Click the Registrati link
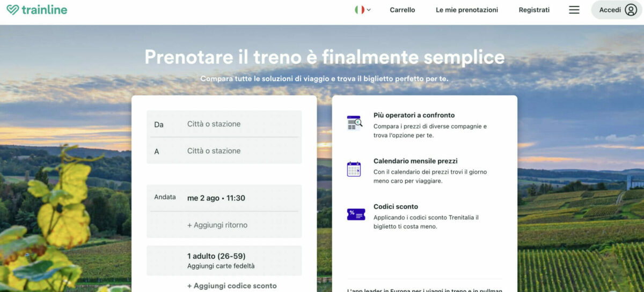Viewport: 644px width, 292px height. click(x=534, y=10)
